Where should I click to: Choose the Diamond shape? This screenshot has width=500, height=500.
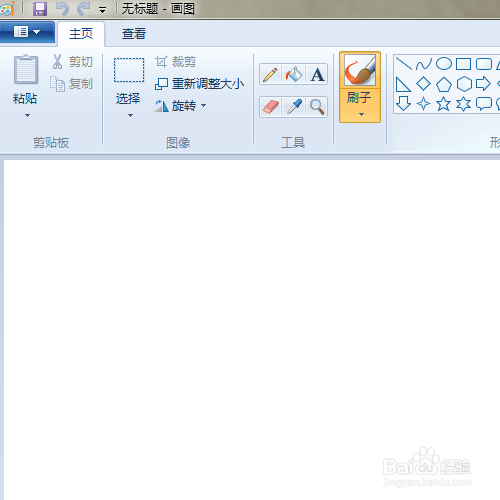tap(424, 84)
